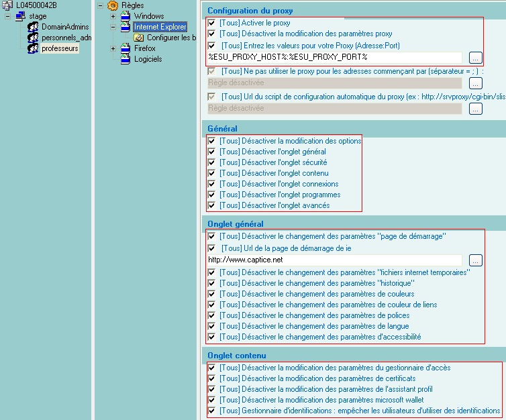The image size is (506, 420).
Task: Toggle Désactiver la modification des paramètres de certificats
Action: tap(212, 378)
